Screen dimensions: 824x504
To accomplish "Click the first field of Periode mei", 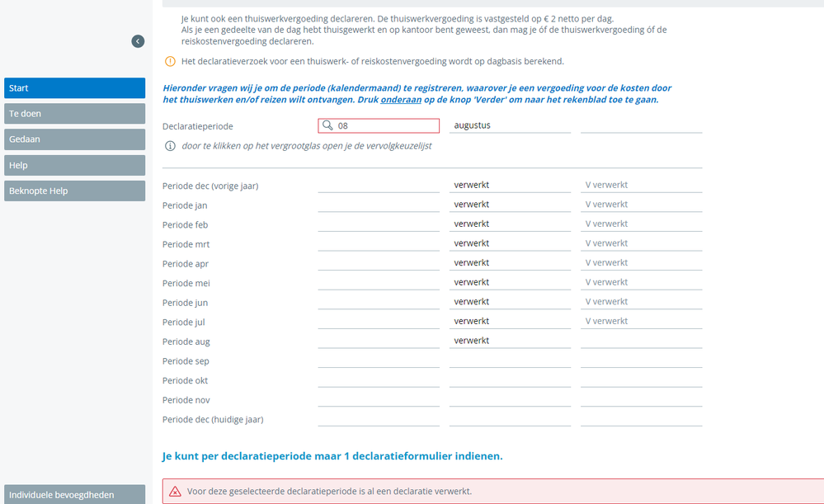I will click(379, 282).
